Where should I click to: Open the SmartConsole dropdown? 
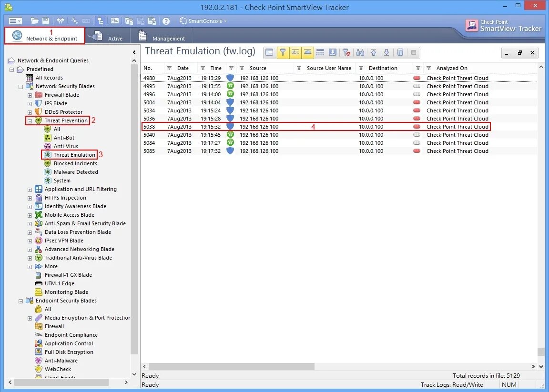(x=203, y=21)
